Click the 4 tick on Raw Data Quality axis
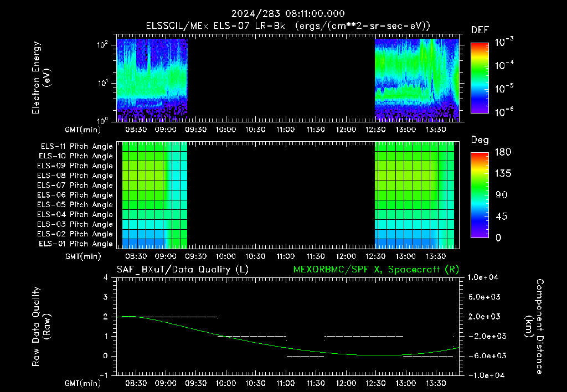 [106, 277]
